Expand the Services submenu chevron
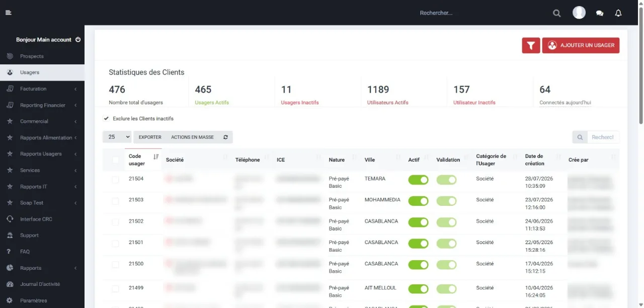 (75, 170)
